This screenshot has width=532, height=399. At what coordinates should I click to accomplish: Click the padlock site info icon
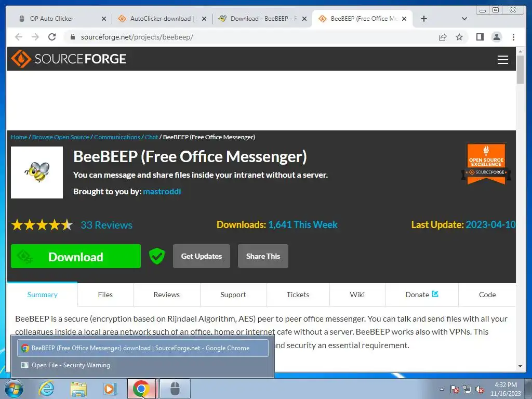72,37
